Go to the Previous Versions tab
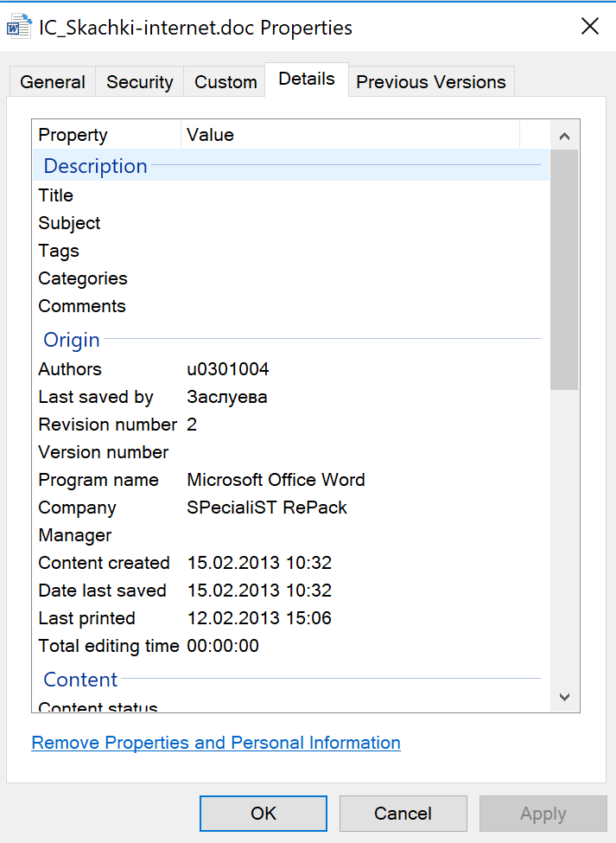The image size is (616, 843). coord(430,82)
